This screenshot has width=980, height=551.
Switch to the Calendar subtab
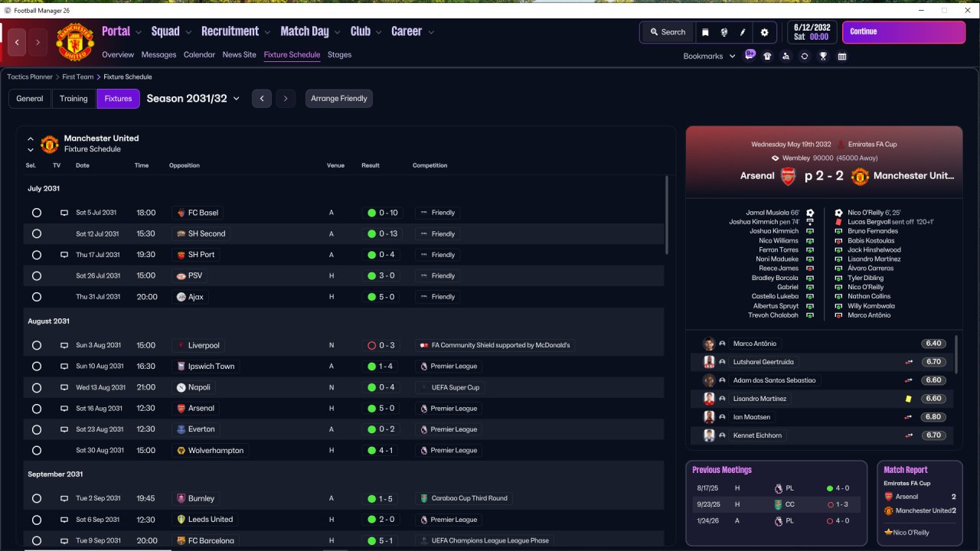click(x=199, y=55)
